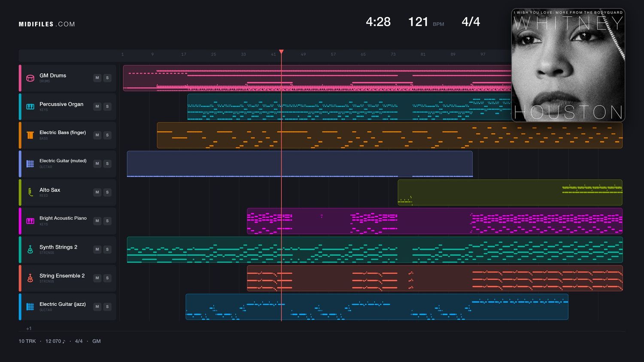Click the 4/4 time signature at top

(x=471, y=22)
